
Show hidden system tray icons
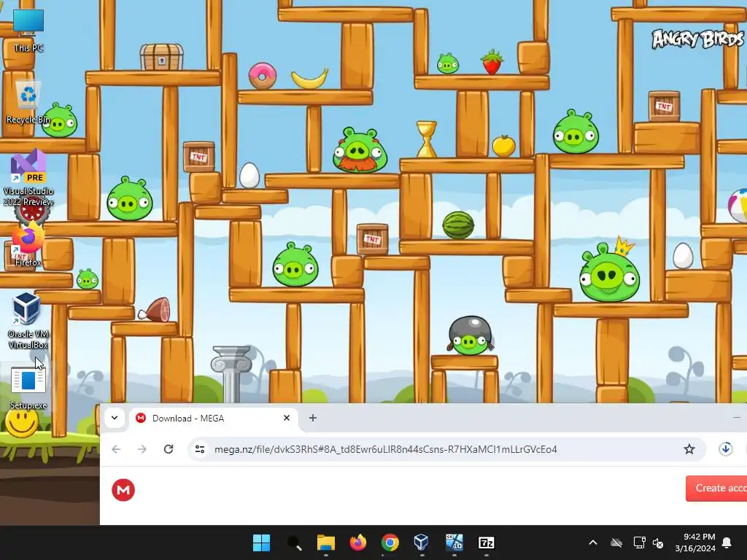(x=593, y=542)
